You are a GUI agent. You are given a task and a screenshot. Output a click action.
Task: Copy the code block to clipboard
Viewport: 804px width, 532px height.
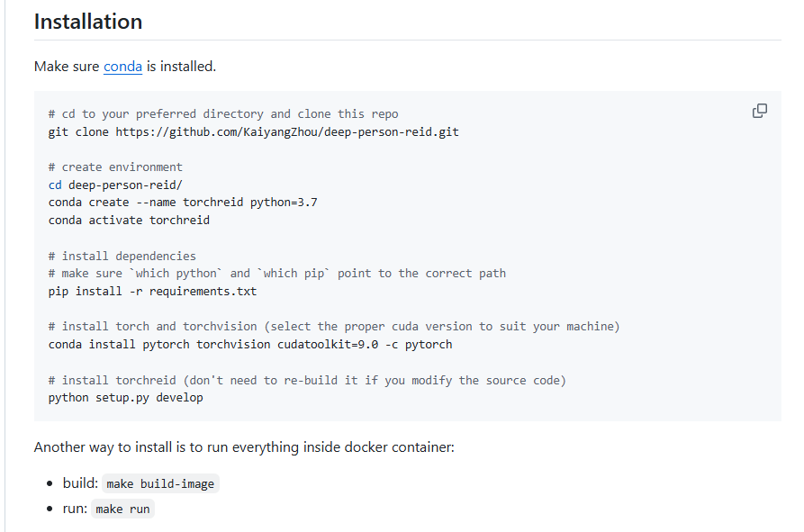point(760,110)
